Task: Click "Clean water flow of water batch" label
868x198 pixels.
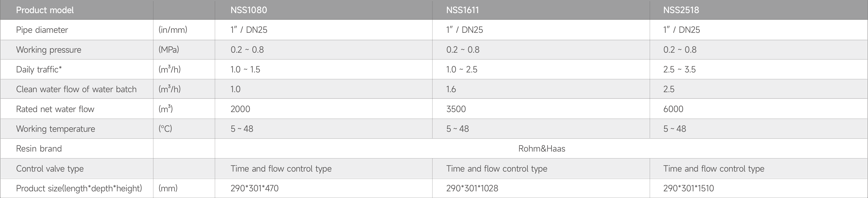Action: (76, 89)
